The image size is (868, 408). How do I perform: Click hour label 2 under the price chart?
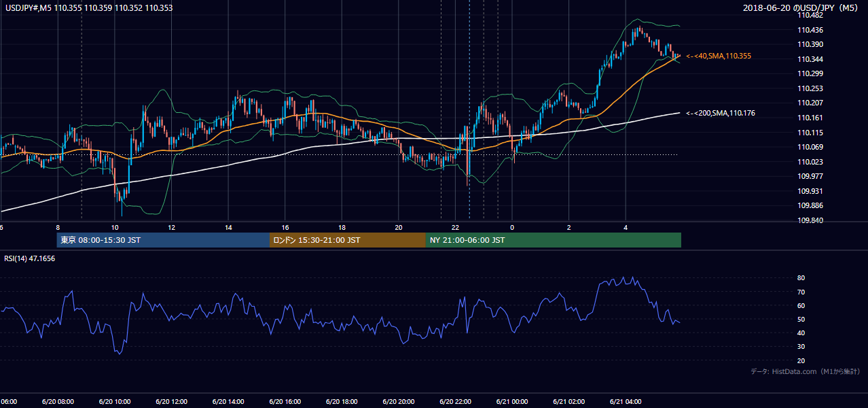click(569, 228)
